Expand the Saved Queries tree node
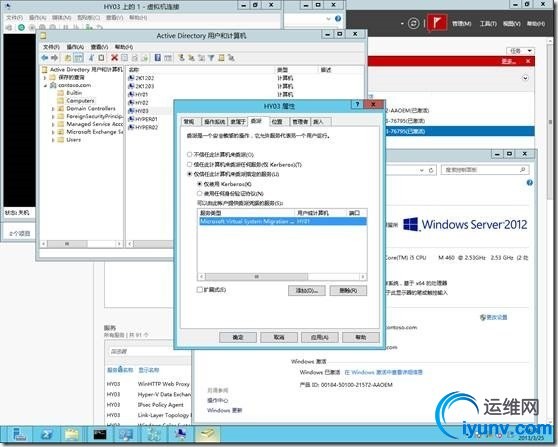Screen dimensions: 558x447 [45, 77]
